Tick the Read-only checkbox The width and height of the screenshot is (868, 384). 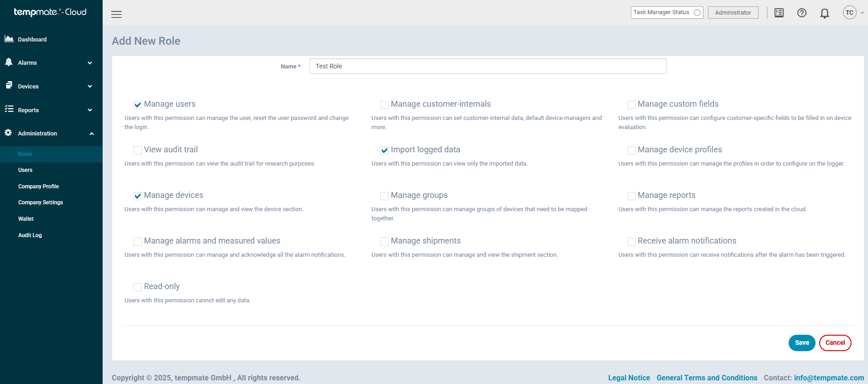tap(138, 287)
